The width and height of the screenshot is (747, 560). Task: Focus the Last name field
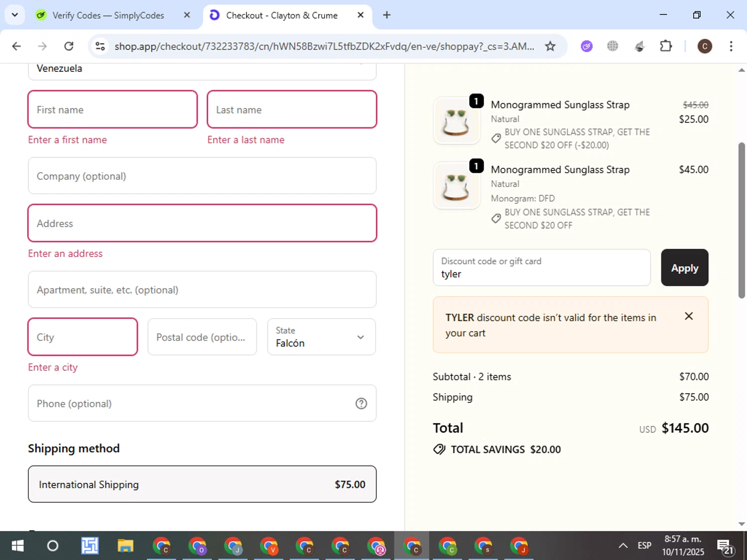(x=292, y=110)
